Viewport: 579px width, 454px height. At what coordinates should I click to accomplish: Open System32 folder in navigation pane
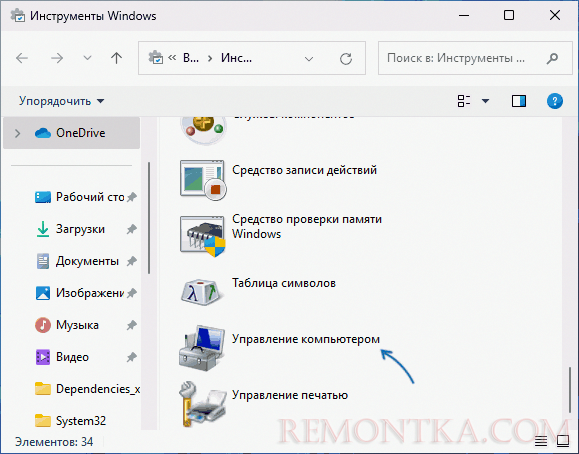(80, 421)
